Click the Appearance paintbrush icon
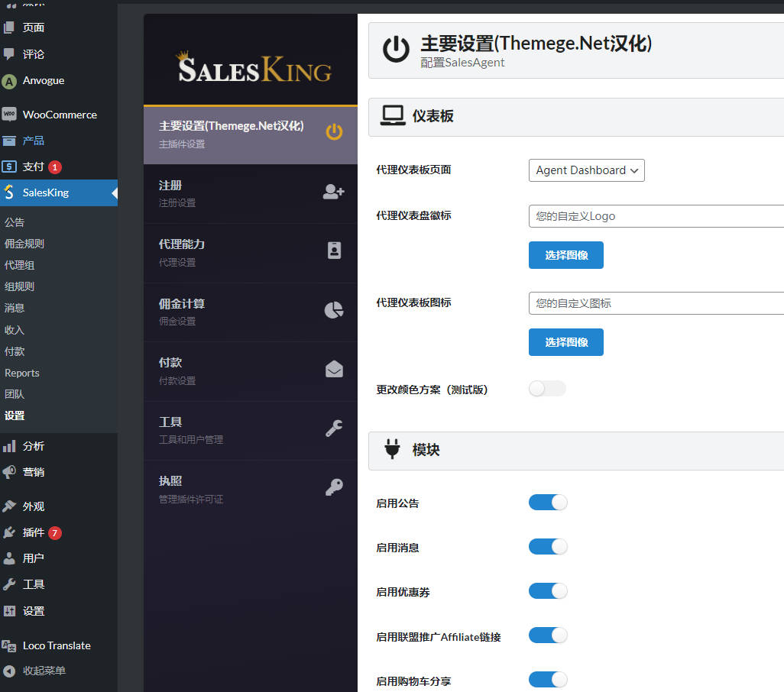 pyautogui.click(x=9, y=506)
